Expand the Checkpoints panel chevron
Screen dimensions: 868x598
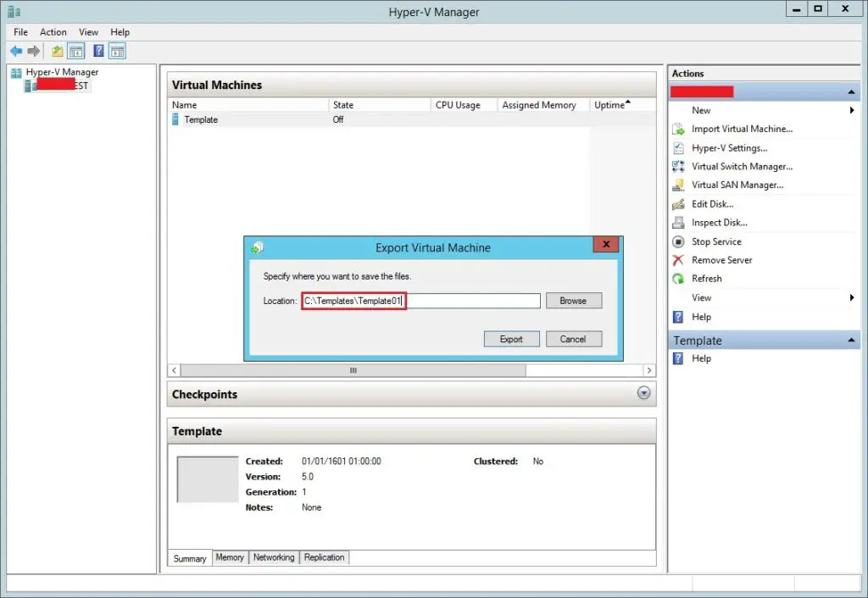(x=644, y=393)
